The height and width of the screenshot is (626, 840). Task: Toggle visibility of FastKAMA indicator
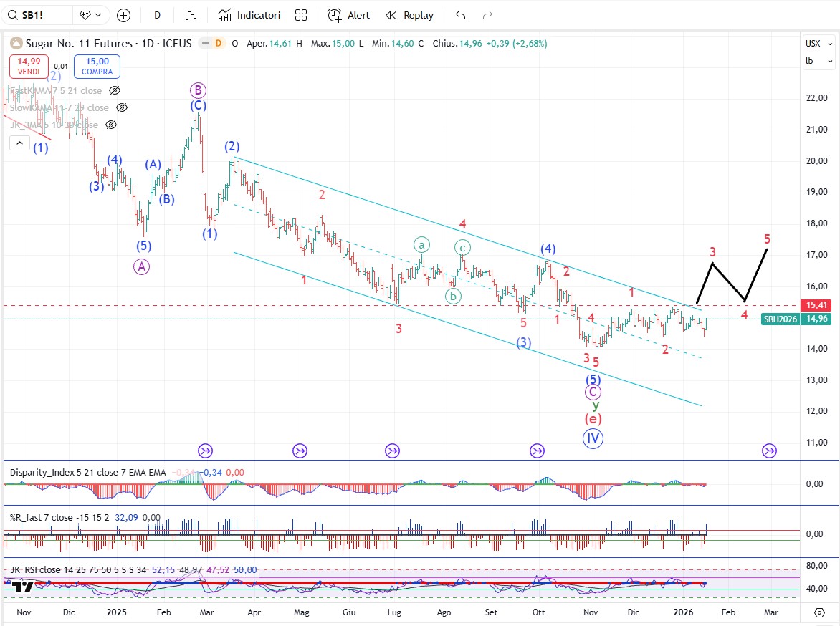click(x=115, y=91)
